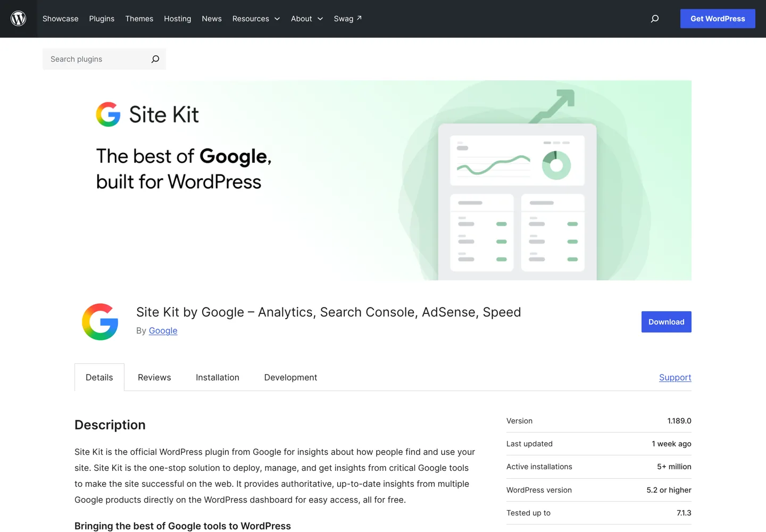Click the tested up to 7.1.3 value

coord(684,513)
